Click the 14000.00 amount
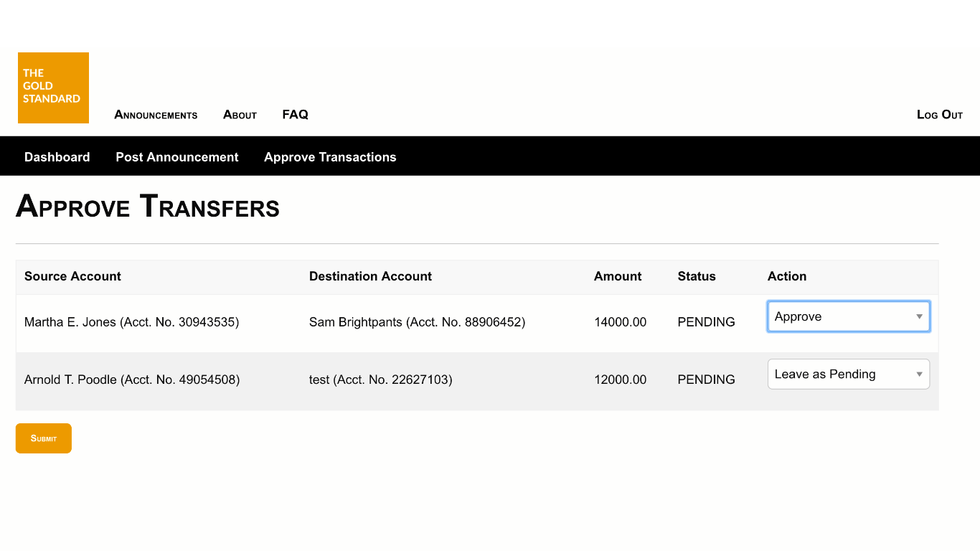Image resolution: width=980 pixels, height=551 pixels. point(621,322)
